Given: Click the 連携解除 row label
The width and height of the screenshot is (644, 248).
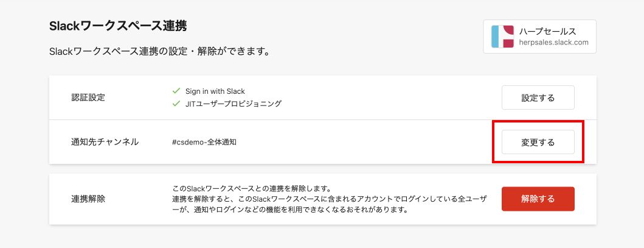Looking at the screenshot, I should (x=88, y=199).
